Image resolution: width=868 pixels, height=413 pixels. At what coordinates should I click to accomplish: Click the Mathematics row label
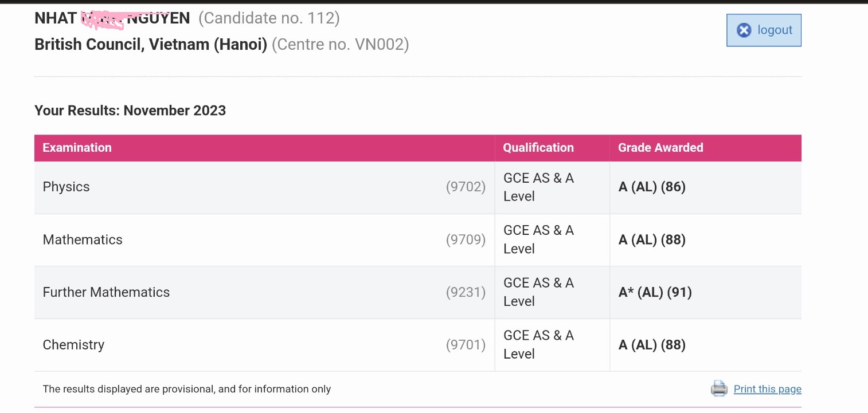click(83, 239)
